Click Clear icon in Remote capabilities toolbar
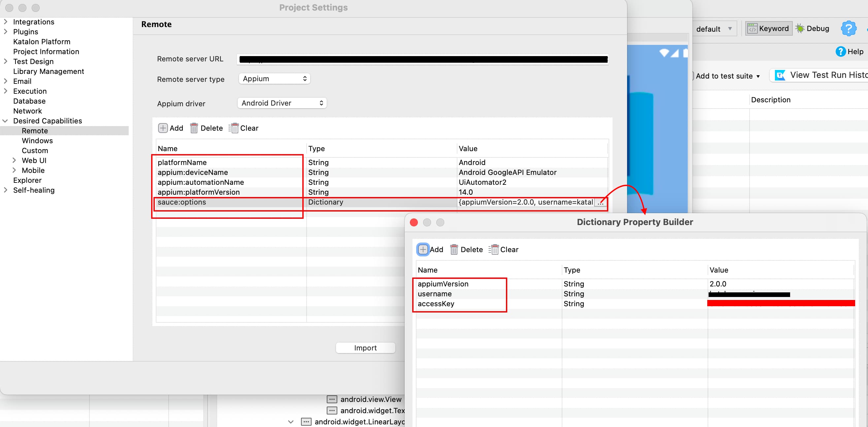Image resolution: width=868 pixels, height=427 pixels. (234, 128)
